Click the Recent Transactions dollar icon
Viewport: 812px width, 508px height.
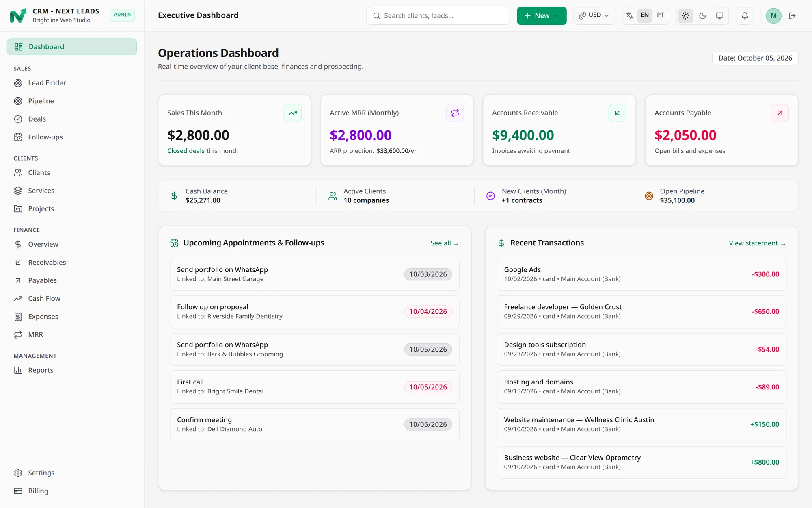(501, 243)
